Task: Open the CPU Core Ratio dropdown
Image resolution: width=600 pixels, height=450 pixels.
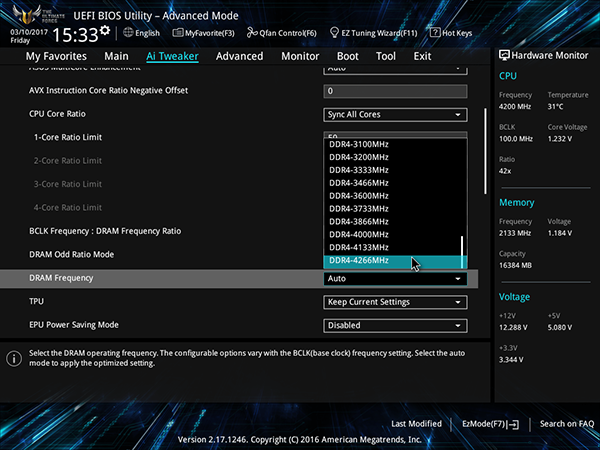Action: click(395, 114)
